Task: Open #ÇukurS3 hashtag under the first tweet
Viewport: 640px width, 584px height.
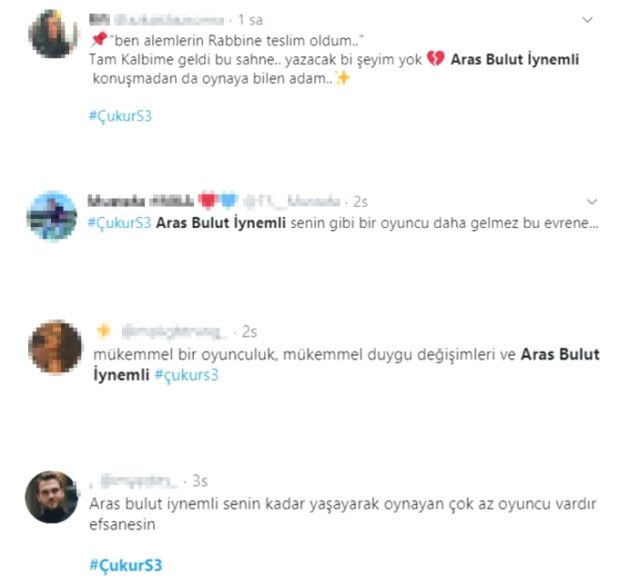Action: click(x=120, y=116)
